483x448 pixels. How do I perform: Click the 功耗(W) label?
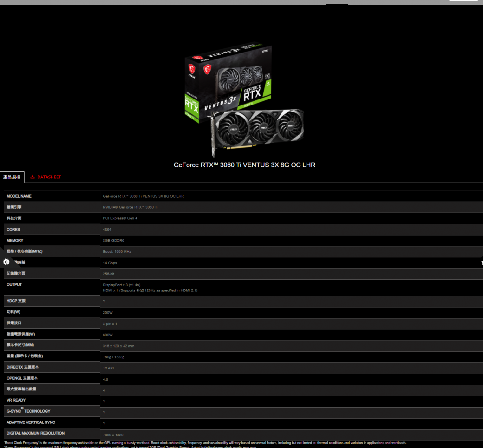point(13,312)
